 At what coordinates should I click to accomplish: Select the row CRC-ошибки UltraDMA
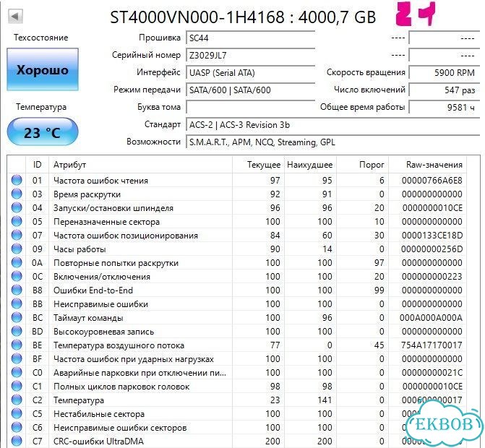pos(237,441)
